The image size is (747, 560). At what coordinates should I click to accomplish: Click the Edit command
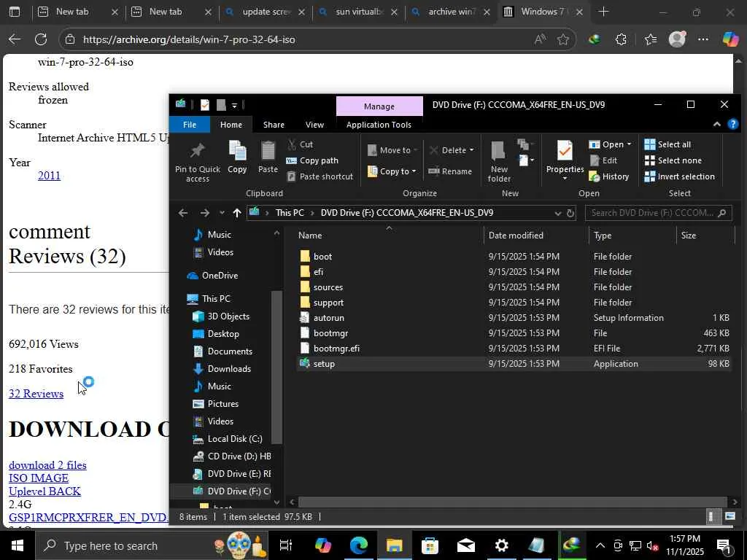click(x=603, y=160)
